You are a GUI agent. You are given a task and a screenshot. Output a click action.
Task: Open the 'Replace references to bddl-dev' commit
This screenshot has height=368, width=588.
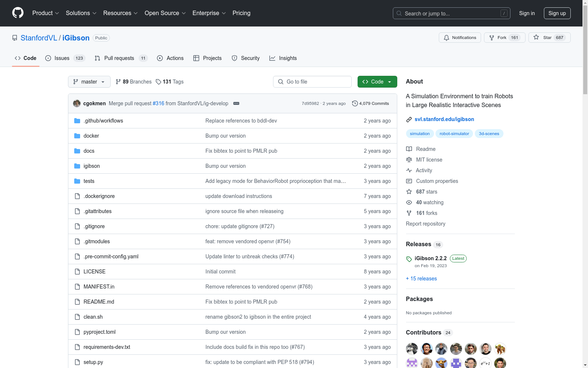[x=241, y=121]
